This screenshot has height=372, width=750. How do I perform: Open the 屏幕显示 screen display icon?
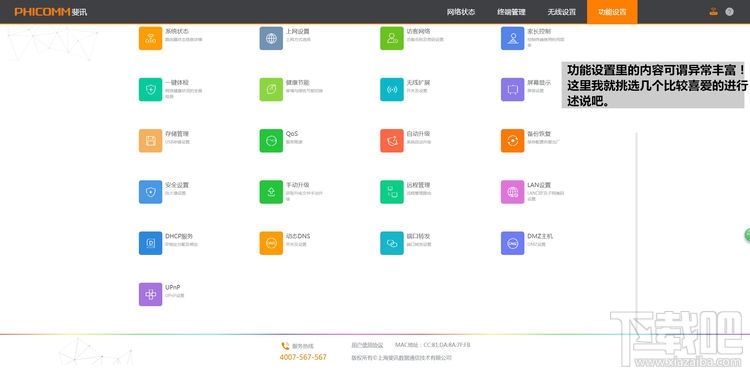click(513, 89)
